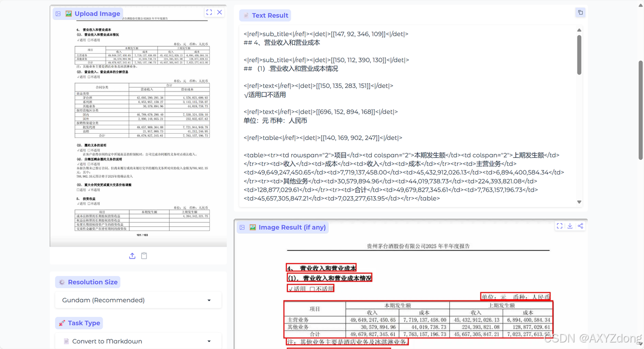This screenshot has width=644, height=349.
Task: Expand Image Result panel to fullscreen
Action: [x=559, y=227]
